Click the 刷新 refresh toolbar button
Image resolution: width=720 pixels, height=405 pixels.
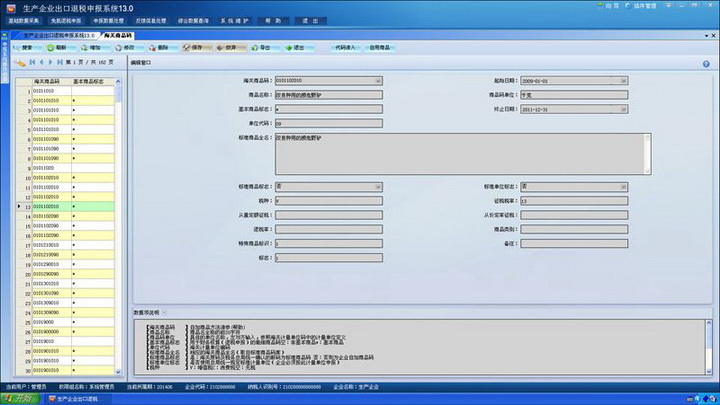[60, 48]
